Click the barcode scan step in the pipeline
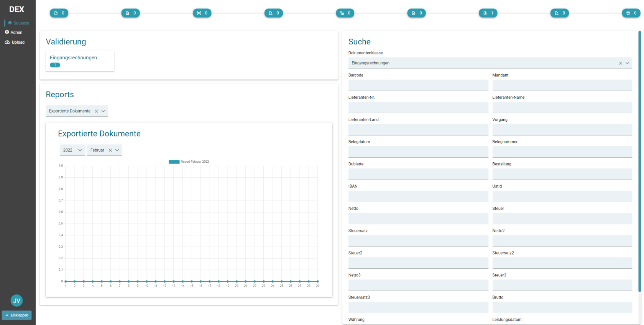 coord(202,13)
